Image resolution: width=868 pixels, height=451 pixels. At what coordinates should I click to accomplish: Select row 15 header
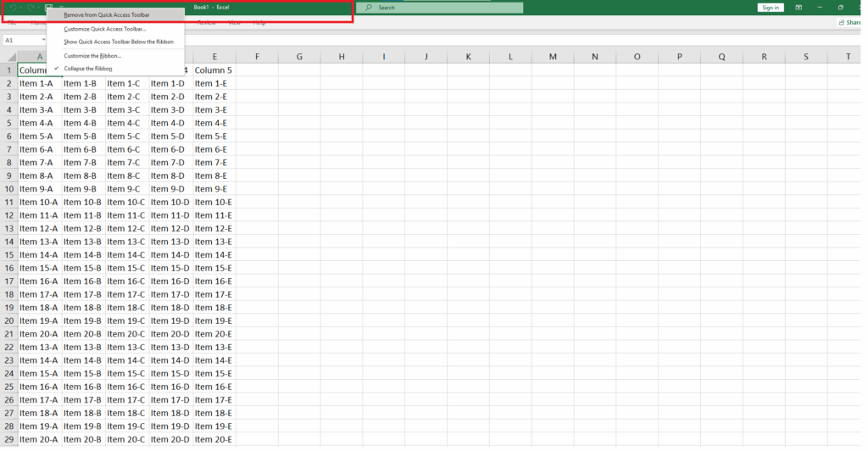(8, 255)
